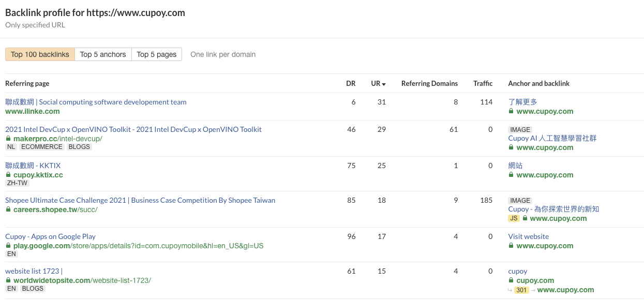This screenshot has height=300, width=644.
Task: Open the cupoy.kktix.cc URL
Action: [x=38, y=175]
